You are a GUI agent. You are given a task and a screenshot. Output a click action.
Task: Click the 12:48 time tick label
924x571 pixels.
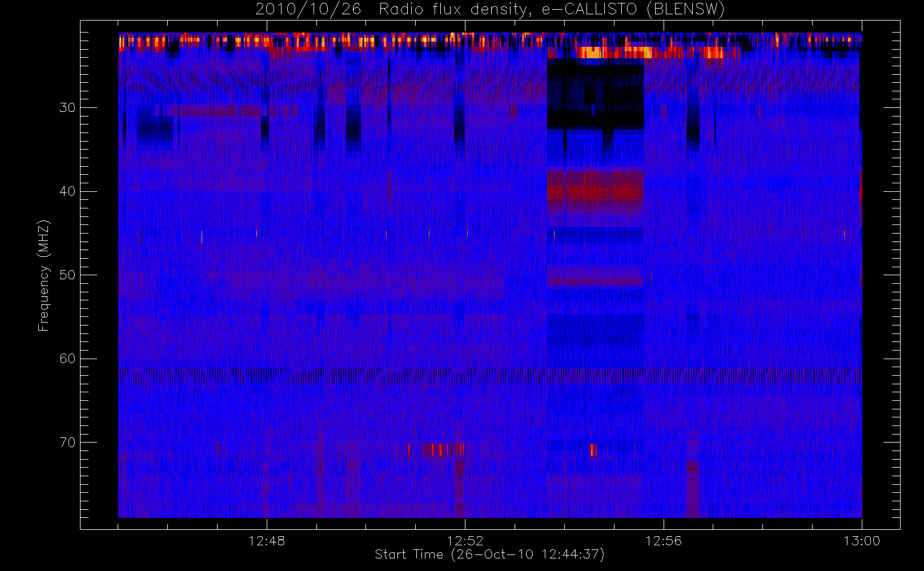click(x=267, y=541)
